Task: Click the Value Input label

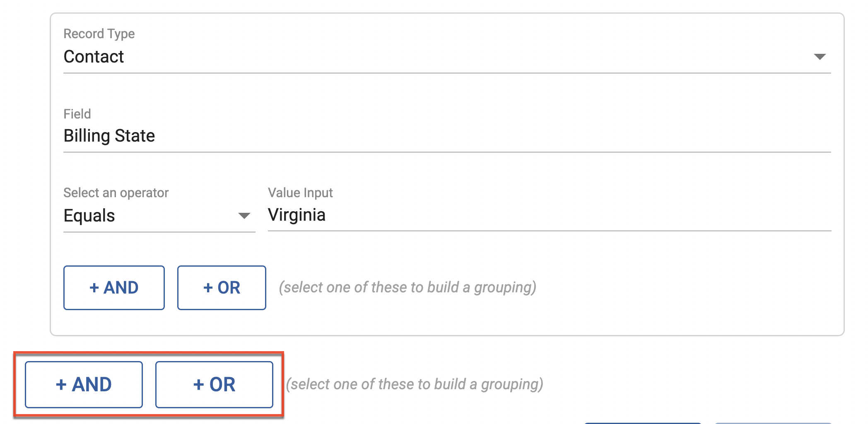Action: click(300, 193)
